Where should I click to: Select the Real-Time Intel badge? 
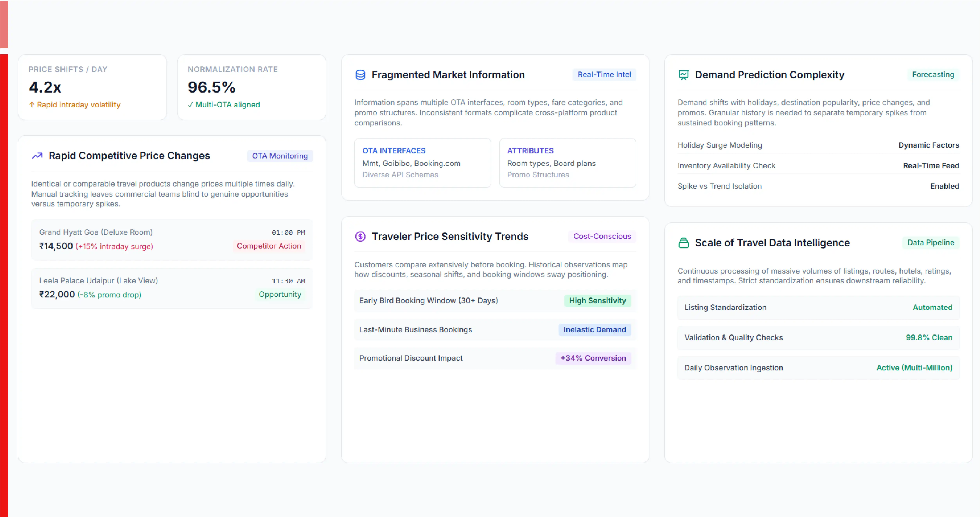(x=604, y=75)
